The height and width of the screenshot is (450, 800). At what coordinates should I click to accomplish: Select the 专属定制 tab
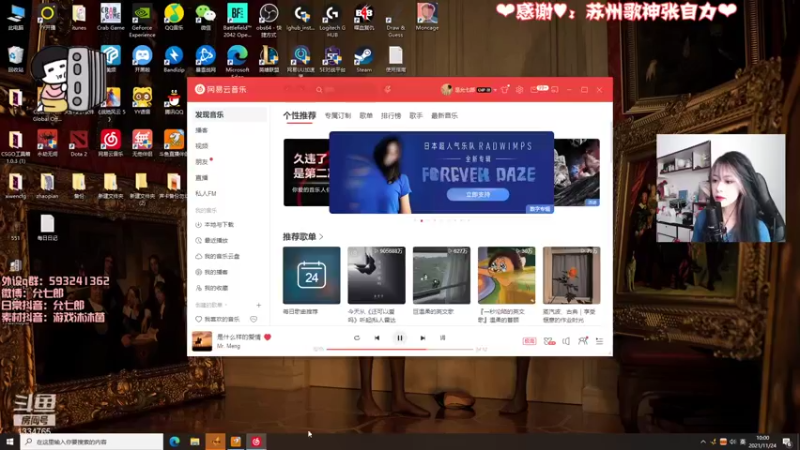338,116
